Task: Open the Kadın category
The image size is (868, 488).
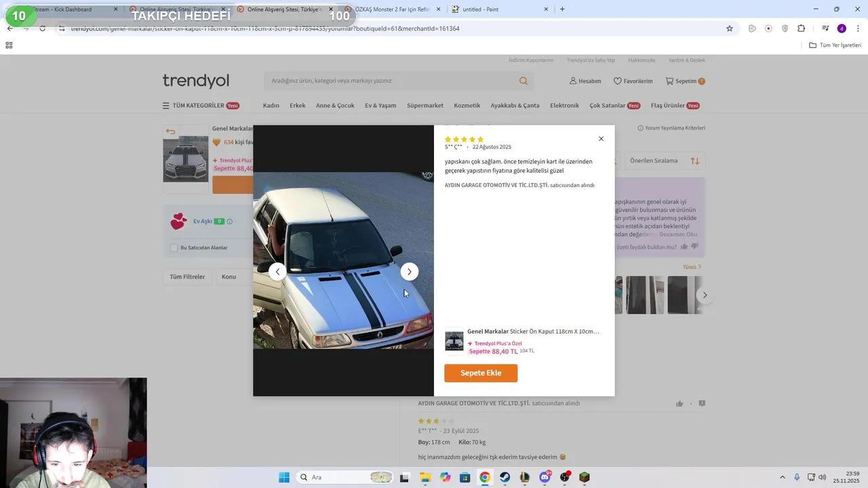Action: pyautogui.click(x=271, y=106)
